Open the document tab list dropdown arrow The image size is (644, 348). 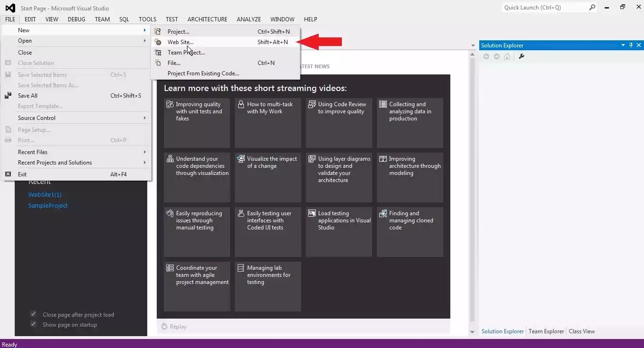click(473, 46)
